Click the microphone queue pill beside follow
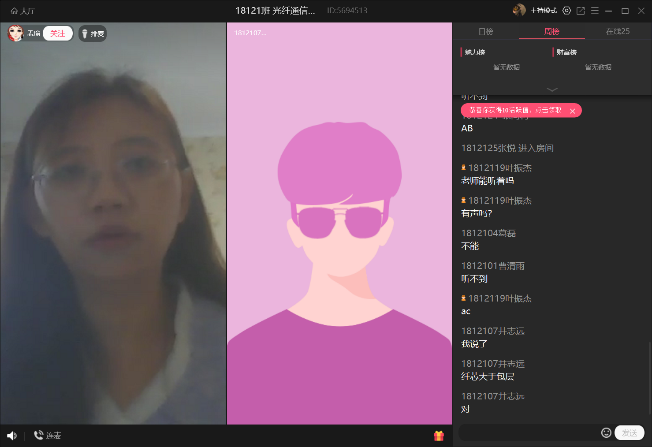The height and width of the screenshot is (447, 652). [92, 33]
